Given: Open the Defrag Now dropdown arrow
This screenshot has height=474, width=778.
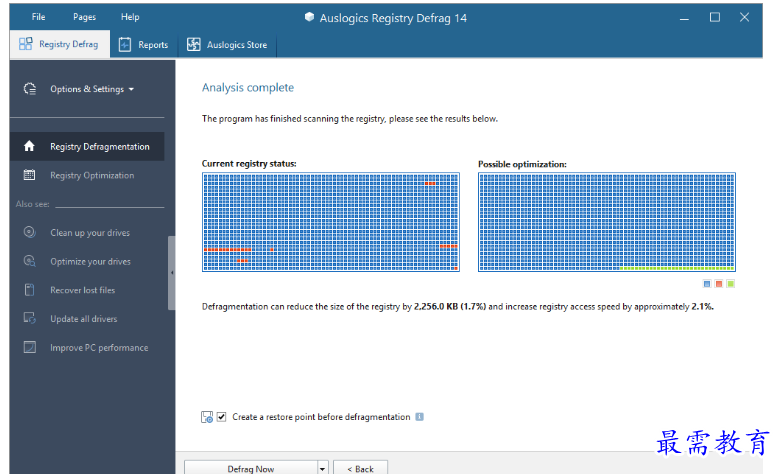Looking at the screenshot, I should pyautogui.click(x=323, y=469).
